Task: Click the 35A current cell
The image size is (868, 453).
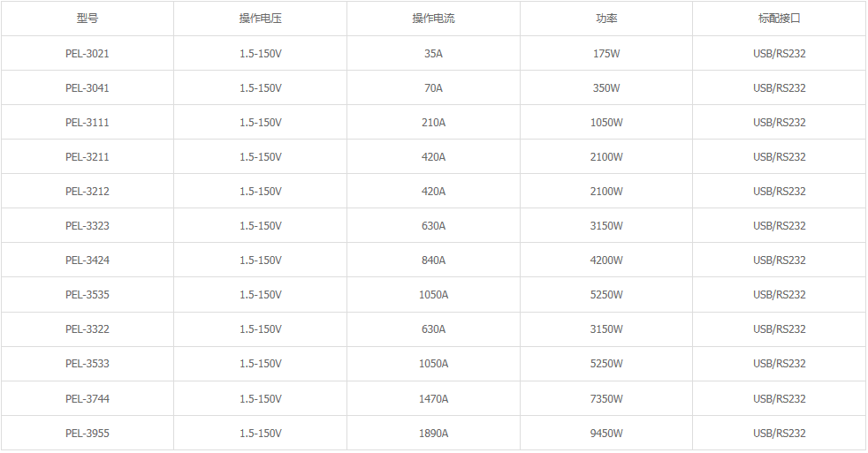Action: point(433,54)
